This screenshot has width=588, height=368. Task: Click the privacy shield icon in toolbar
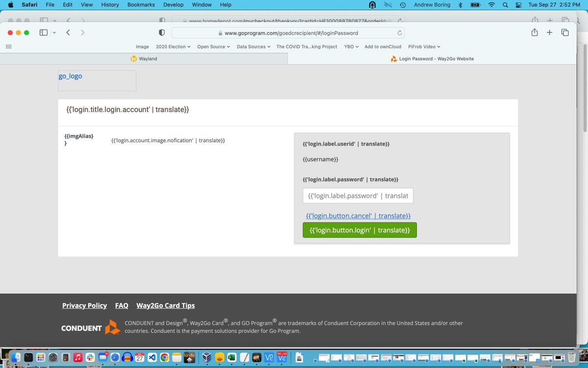[x=161, y=33]
